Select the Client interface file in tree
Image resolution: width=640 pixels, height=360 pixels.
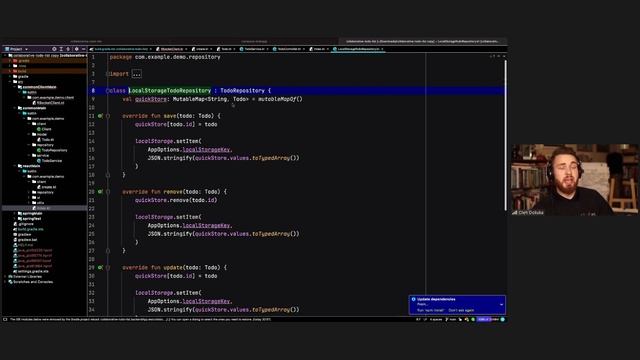(47, 129)
